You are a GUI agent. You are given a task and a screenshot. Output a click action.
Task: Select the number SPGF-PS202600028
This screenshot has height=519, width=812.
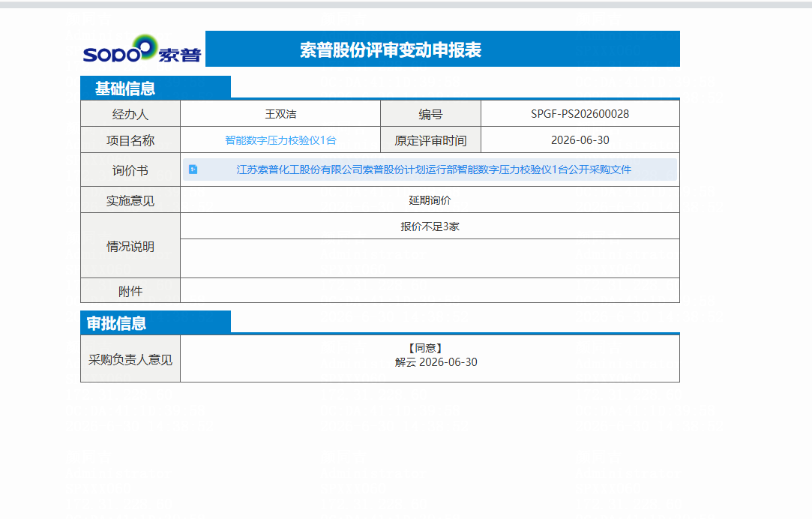pos(580,114)
